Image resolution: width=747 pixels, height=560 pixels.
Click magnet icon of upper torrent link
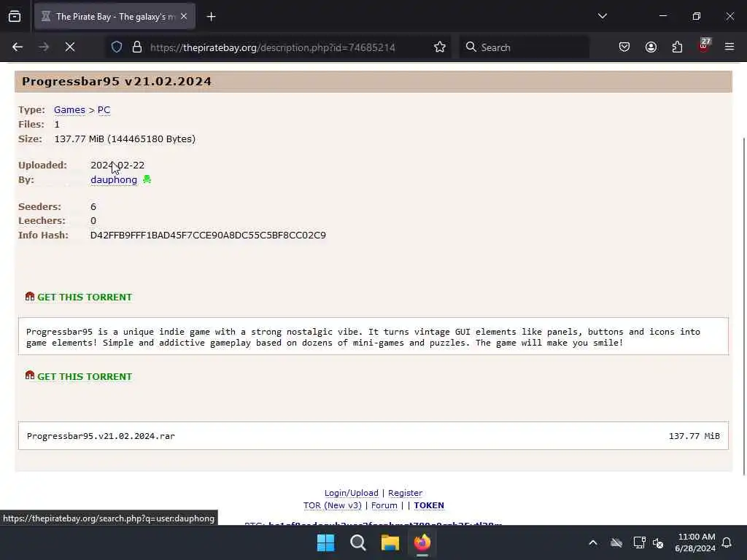tap(30, 296)
